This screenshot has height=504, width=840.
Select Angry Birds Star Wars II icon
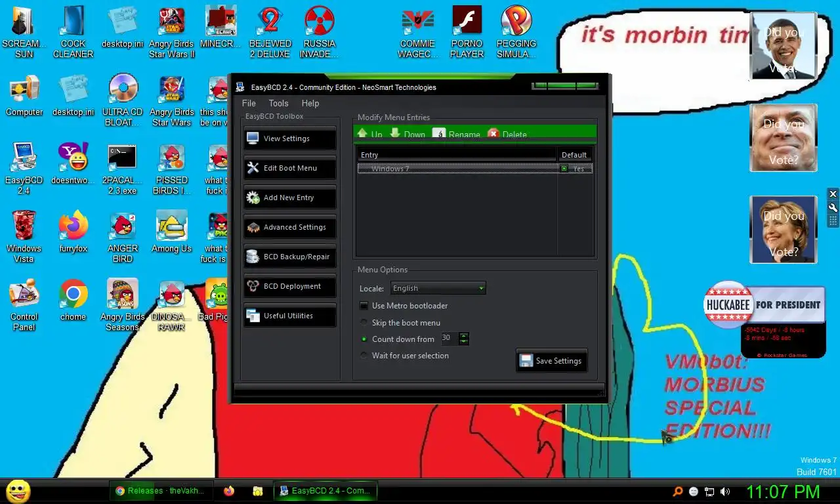(171, 31)
